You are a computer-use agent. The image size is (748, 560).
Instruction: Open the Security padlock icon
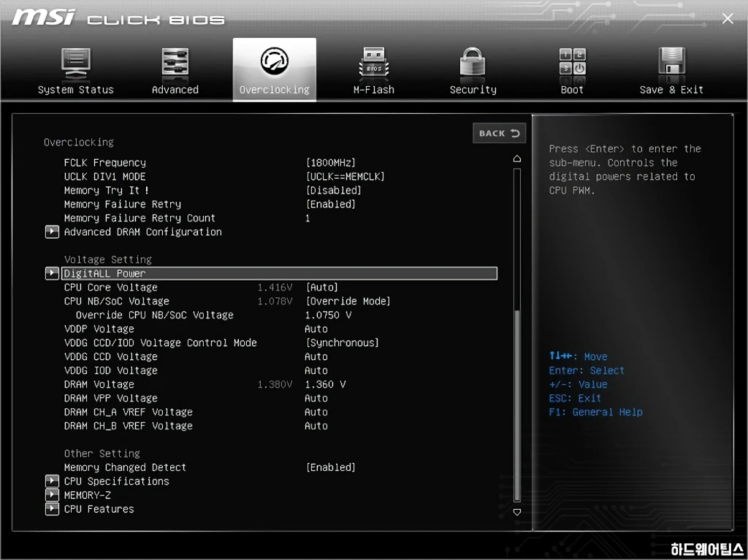coord(473,62)
